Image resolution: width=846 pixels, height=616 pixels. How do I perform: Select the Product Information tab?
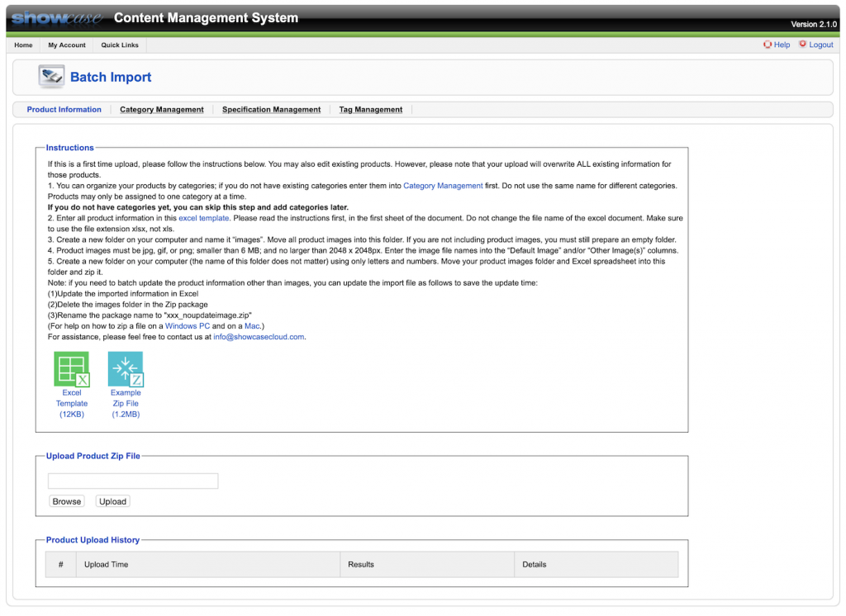point(64,110)
